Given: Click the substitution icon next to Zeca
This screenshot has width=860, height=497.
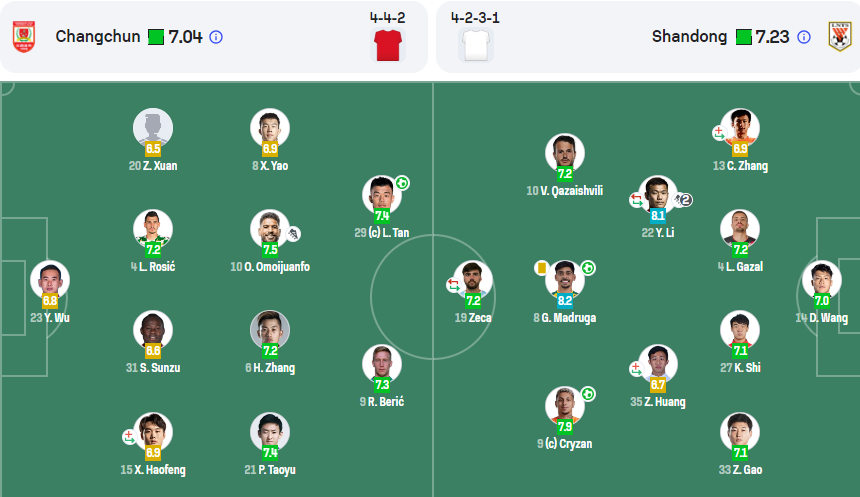Looking at the screenshot, I should [x=453, y=285].
